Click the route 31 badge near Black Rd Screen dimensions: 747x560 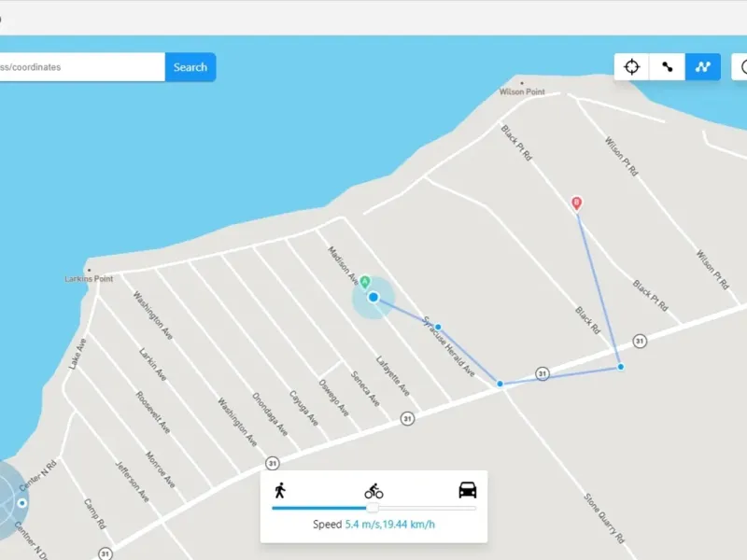tap(640, 341)
